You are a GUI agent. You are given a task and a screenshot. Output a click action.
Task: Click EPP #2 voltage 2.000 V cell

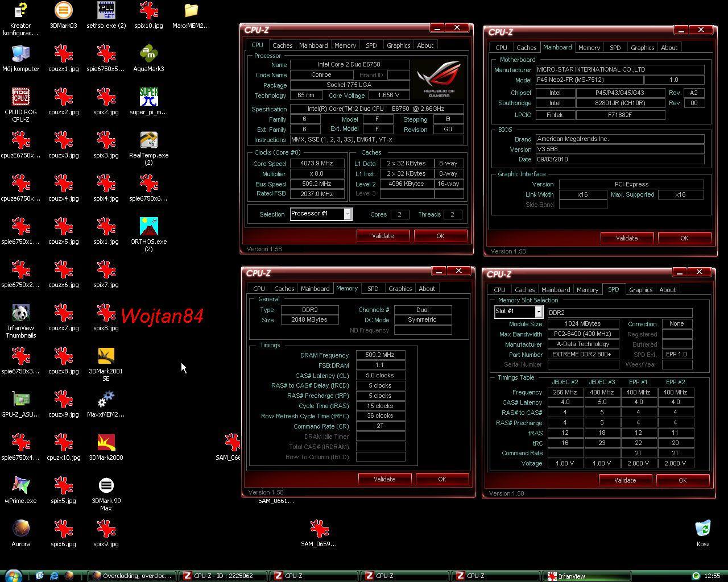(x=675, y=463)
